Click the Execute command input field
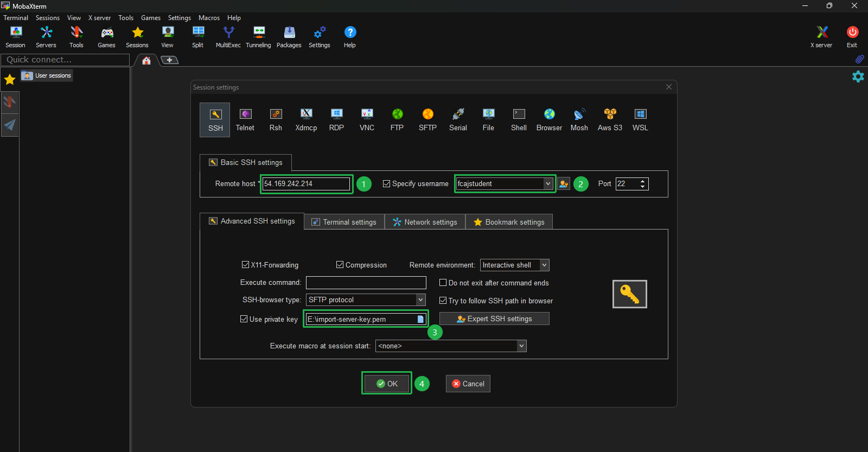Image resolution: width=868 pixels, height=452 pixels. tap(366, 283)
